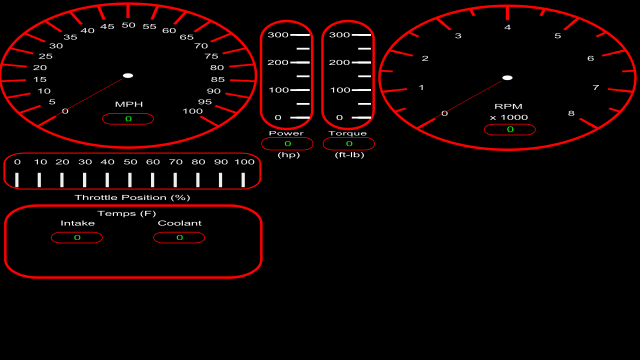The image size is (640, 360).
Task: Click the Throttle Position (%) label
Action: pyautogui.click(x=133, y=198)
